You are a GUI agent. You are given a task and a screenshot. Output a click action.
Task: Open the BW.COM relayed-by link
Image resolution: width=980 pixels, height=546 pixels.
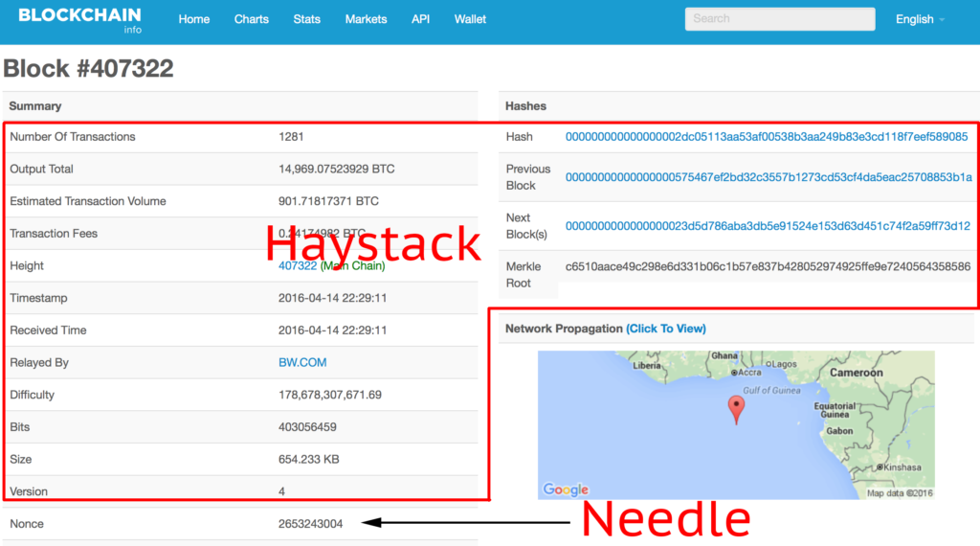click(x=302, y=362)
